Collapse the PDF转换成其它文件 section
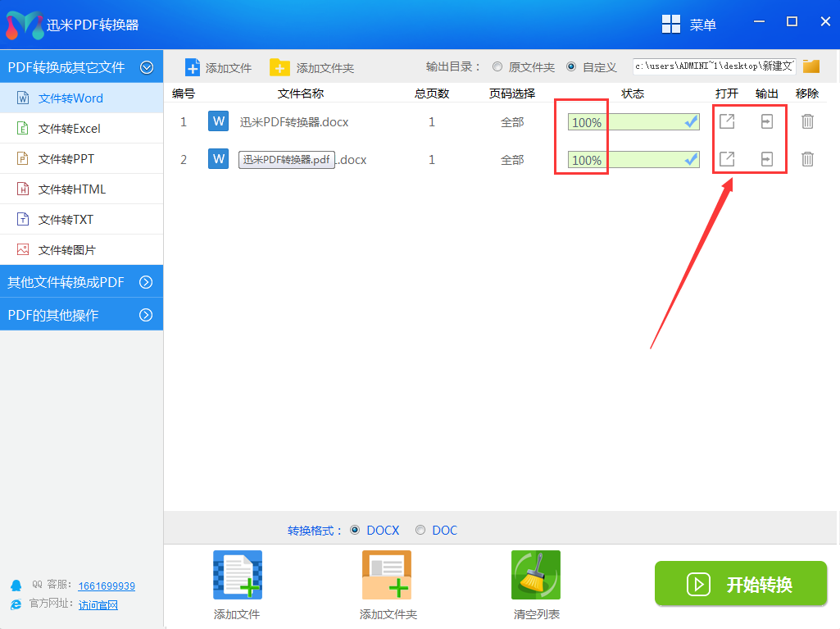The height and width of the screenshot is (629, 840). coord(147,67)
